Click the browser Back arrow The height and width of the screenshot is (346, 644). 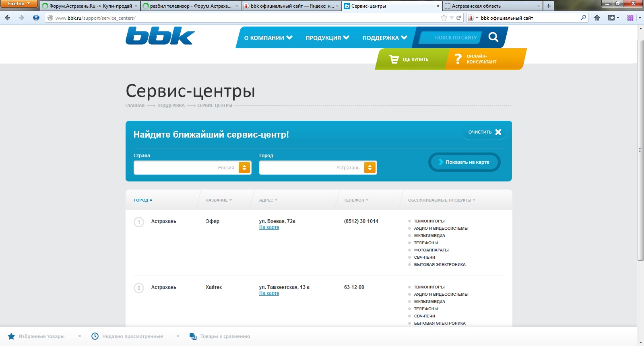[7, 18]
